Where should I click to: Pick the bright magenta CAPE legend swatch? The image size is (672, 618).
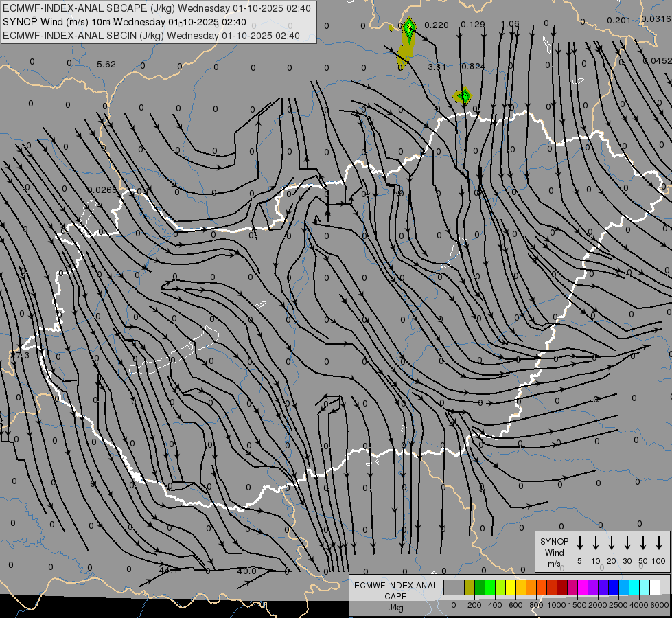pyautogui.click(x=583, y=587)
